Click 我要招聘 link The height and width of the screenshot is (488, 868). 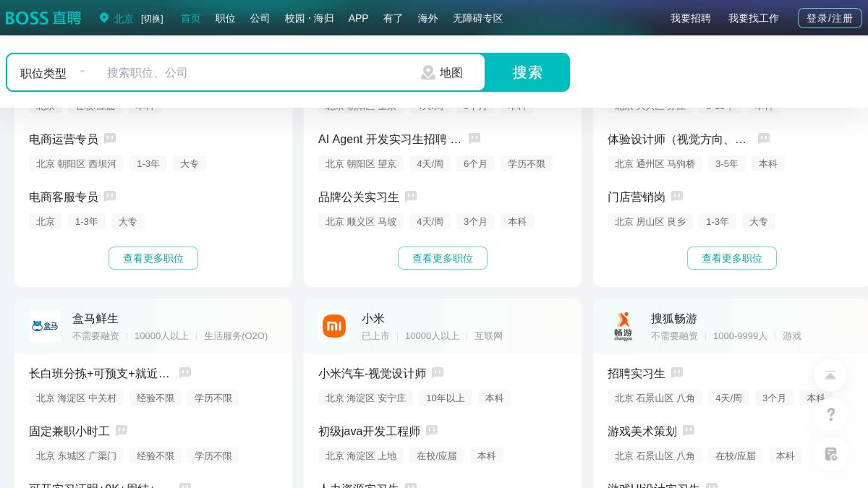tap(691, 18)
